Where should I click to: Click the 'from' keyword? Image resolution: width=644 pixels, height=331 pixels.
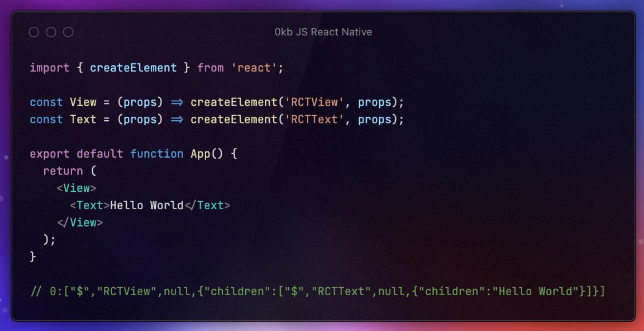[210, 68]
